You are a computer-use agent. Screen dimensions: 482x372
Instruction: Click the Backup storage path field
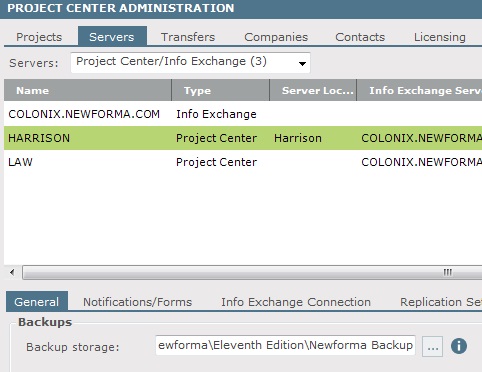pyautogui.click(x=285, y=345)
